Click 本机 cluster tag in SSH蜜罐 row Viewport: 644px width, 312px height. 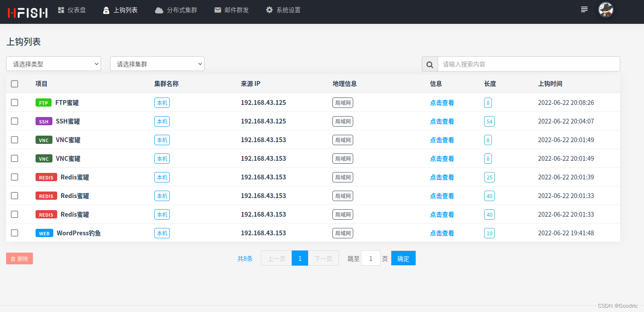pyautogui.click(x=162, y=121)
